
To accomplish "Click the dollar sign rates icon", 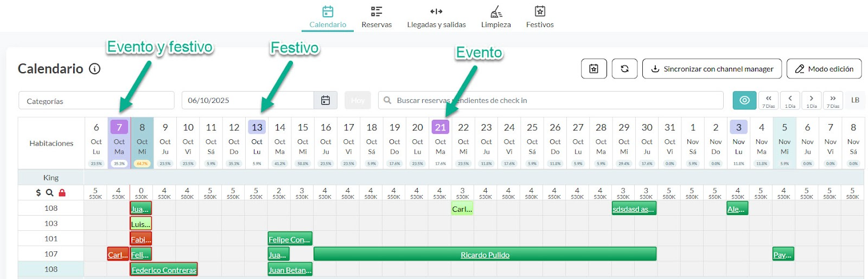I will 39,193.
